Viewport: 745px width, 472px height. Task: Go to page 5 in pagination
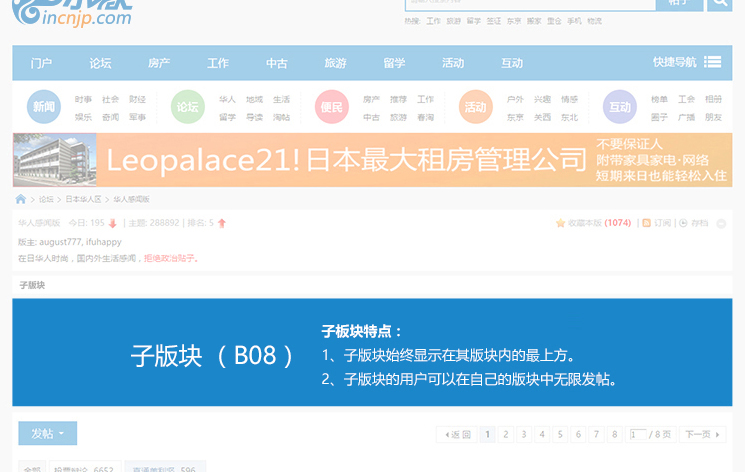560,434
